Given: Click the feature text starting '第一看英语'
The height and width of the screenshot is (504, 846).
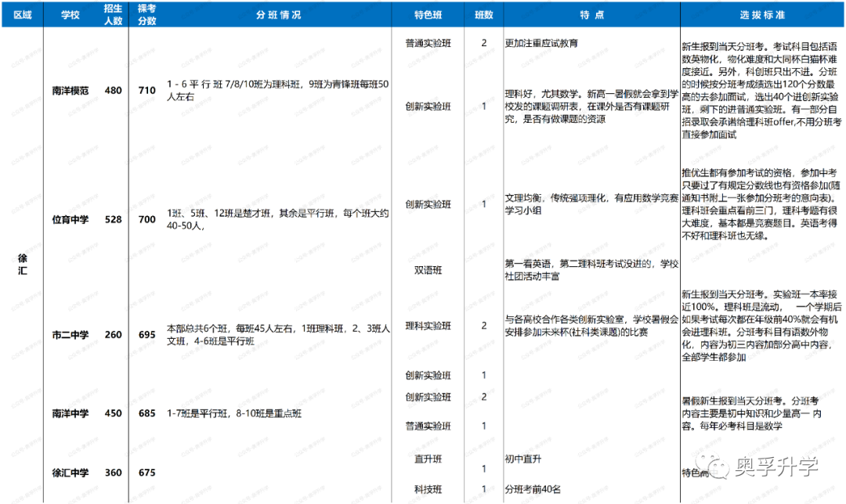Looking at the screenshot, I should click(591, 270).
